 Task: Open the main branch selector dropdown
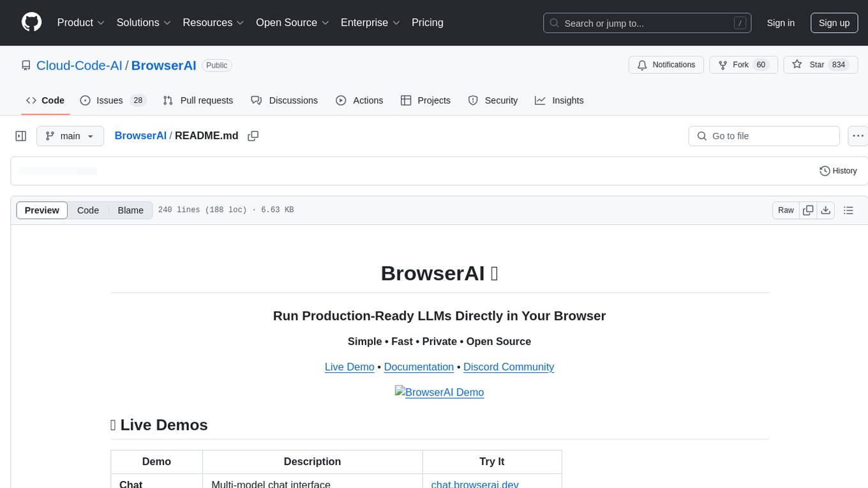70,136
